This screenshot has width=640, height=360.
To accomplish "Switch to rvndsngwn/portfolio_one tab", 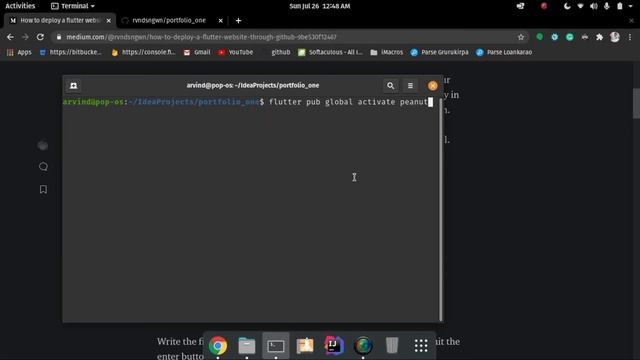I will click(169, 20).
